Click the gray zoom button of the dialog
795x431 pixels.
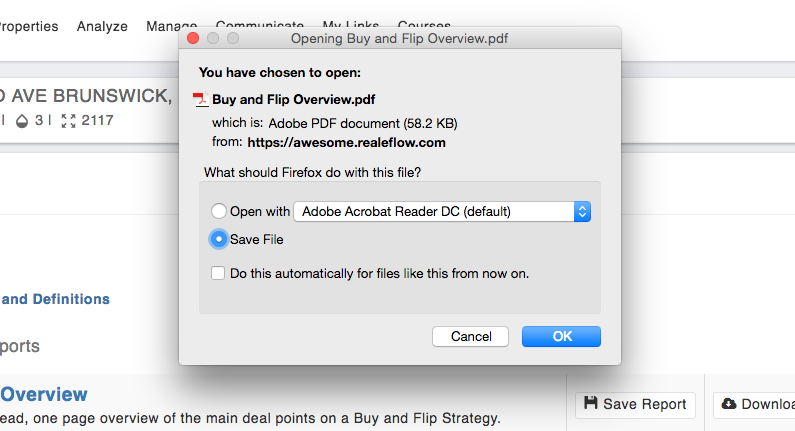coord(233,39)
